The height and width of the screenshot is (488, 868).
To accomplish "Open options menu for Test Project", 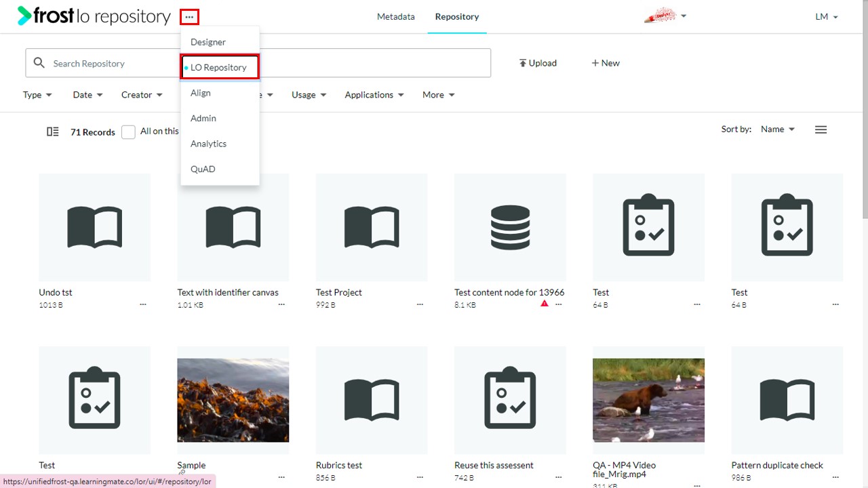I will click(x=420, y=305).
